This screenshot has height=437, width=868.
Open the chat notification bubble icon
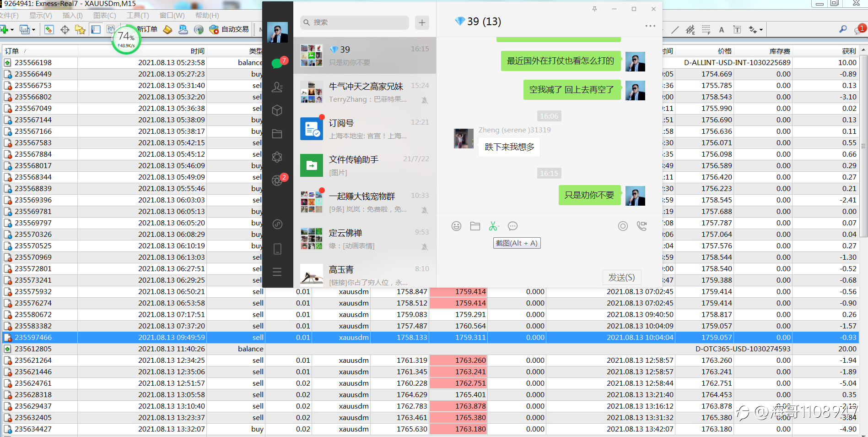(859, 29)
